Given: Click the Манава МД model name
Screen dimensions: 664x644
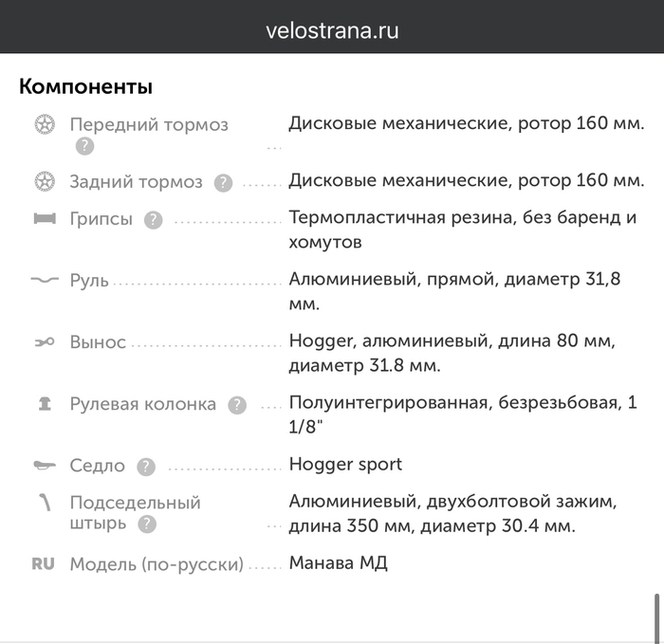Looking at the screenshot, I should 339,562.
